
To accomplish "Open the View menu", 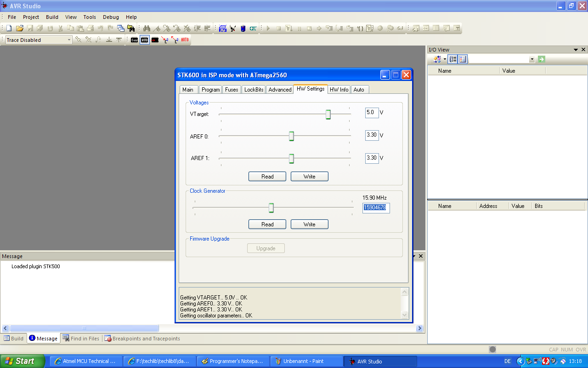I will pos(71,17).
